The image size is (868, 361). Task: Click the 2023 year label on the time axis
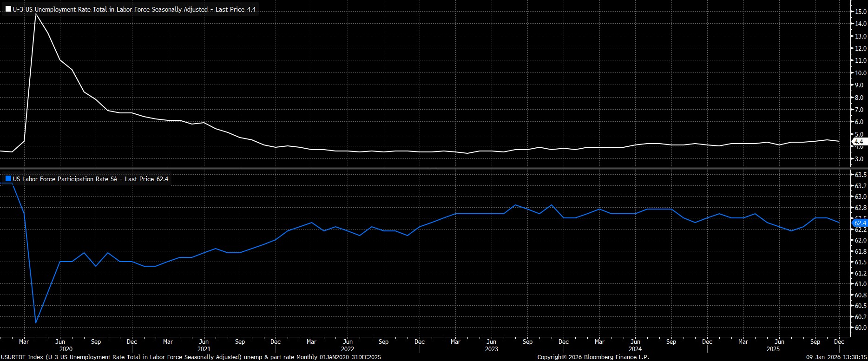click(491, 349)
